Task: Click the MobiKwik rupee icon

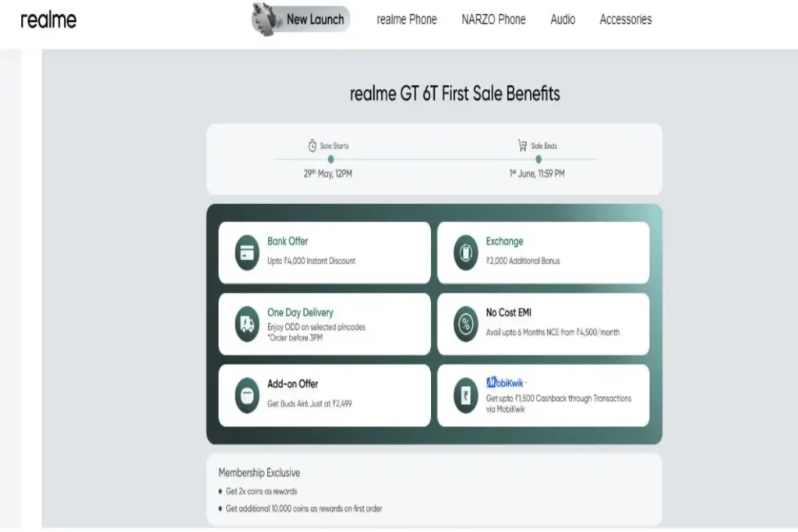Action: [466, 395]
